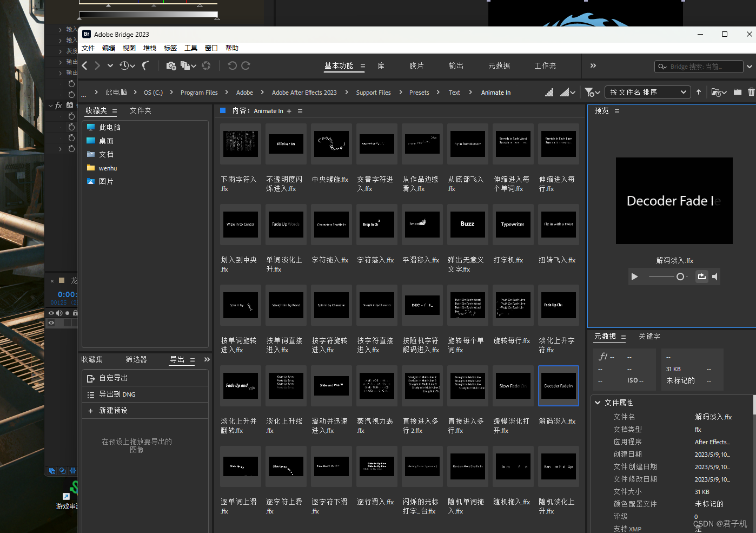This screenshot has height=533, width=756.
Task: Create a new folder with folder icon
Action: click(738, 92)
